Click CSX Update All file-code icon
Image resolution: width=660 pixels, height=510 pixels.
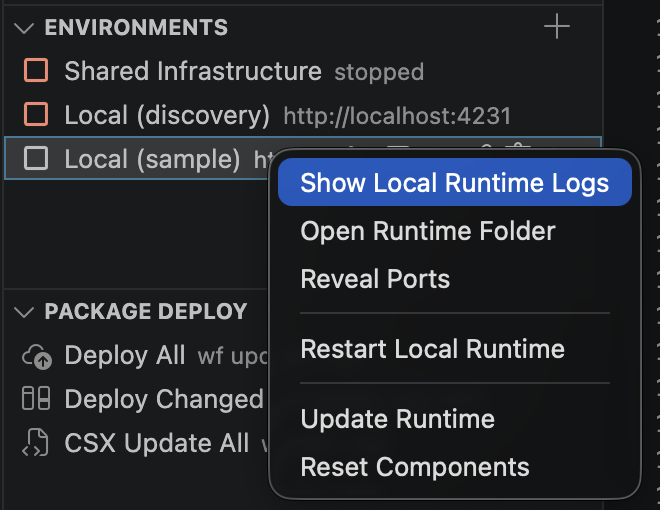point(36,443)
